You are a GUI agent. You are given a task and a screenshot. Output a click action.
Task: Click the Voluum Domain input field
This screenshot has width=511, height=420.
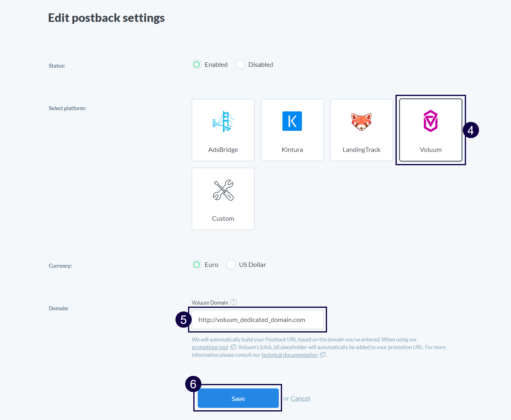257,320
